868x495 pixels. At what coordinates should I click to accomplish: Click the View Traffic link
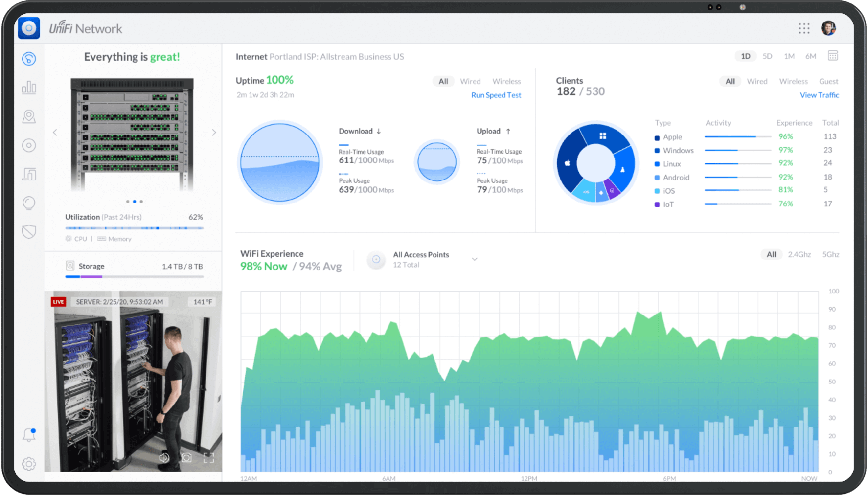coord(819,95)
